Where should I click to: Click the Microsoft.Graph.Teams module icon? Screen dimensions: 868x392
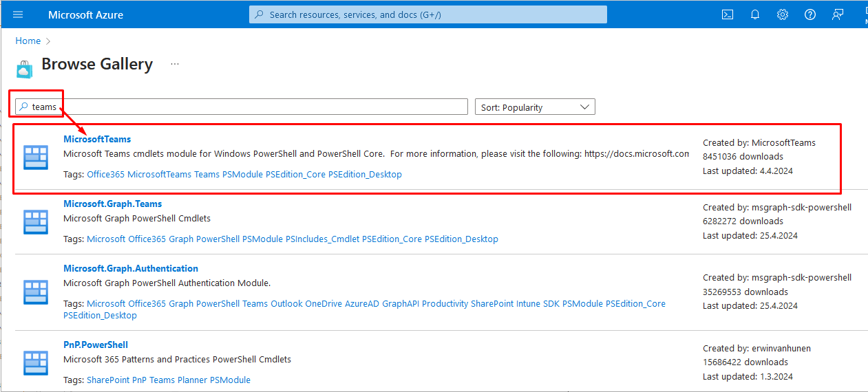click(36, 222)
